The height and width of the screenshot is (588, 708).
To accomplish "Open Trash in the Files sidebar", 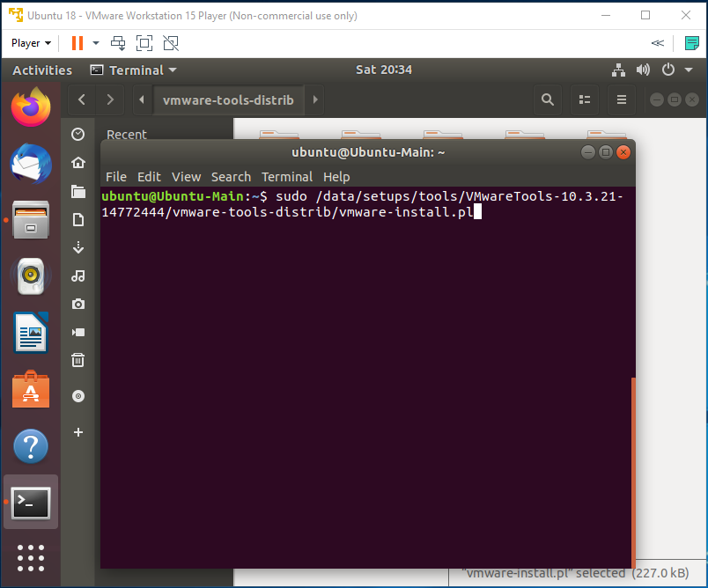I will coord(78,360).
